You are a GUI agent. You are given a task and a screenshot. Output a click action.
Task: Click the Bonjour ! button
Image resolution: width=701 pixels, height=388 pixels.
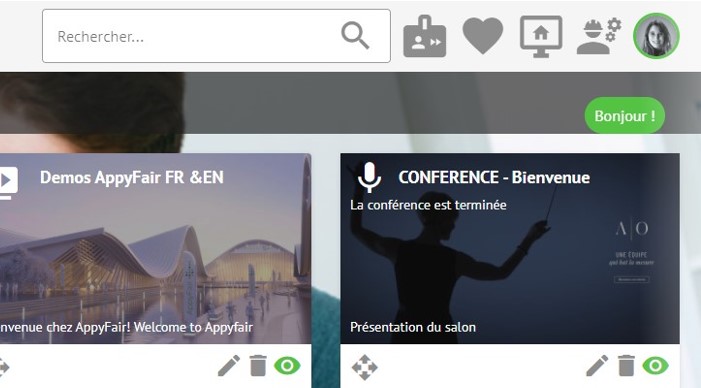(625, 115)
